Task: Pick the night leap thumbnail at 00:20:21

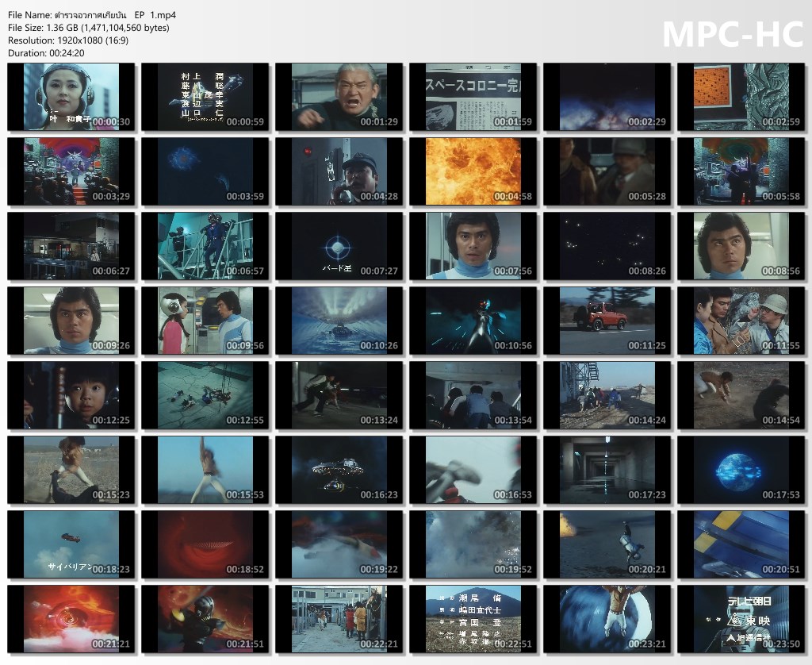Action: coord(607,544)
